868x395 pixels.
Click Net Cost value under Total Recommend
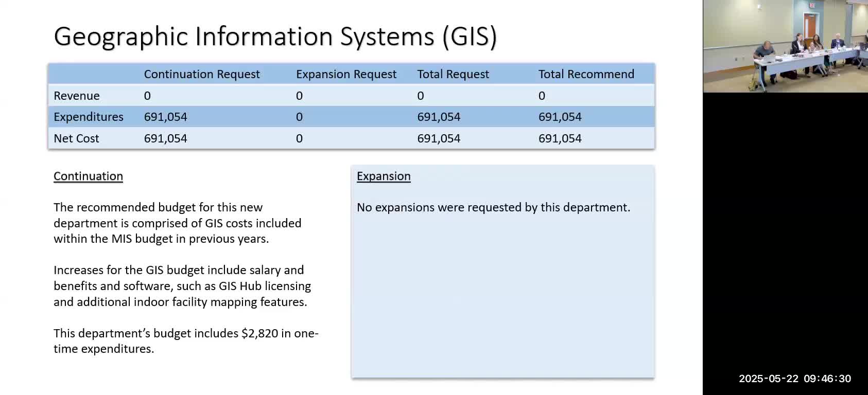(x=560, y=138)
